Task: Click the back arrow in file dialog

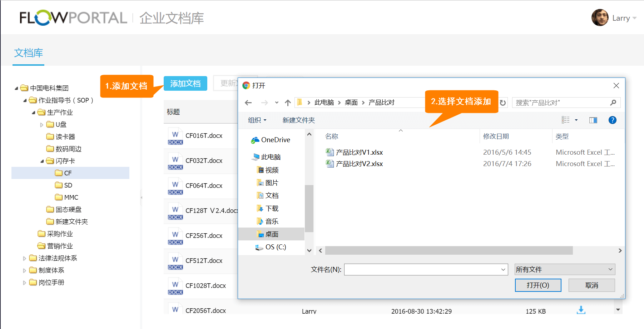Action: [x=248, y=103]
